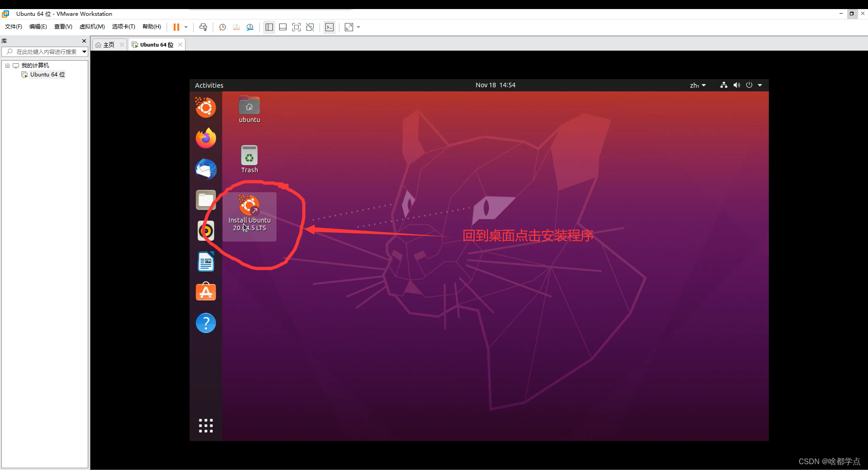Viewport: 868px width, 470px height.
Task: Toggle Unity mode icon
Action: [x=310, y=27]
